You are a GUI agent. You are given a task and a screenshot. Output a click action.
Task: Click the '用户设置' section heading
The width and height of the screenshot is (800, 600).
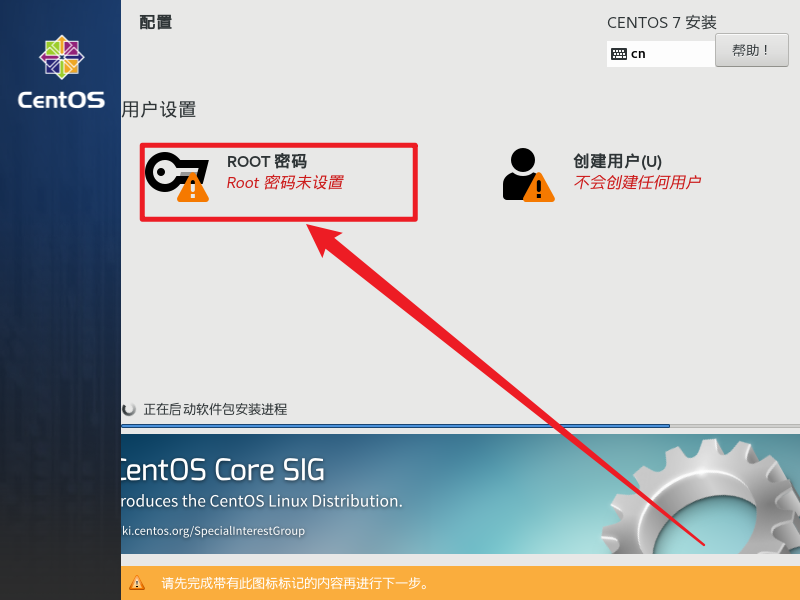click(x=159, y=110)
